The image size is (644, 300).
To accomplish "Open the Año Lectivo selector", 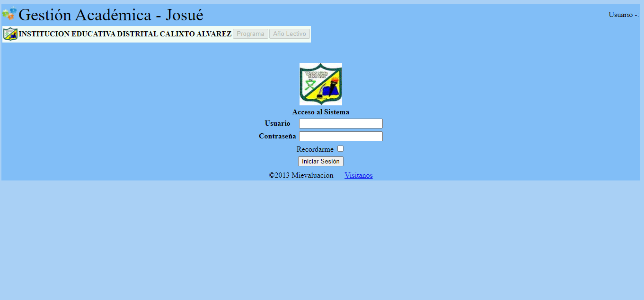I will (289, 34).
